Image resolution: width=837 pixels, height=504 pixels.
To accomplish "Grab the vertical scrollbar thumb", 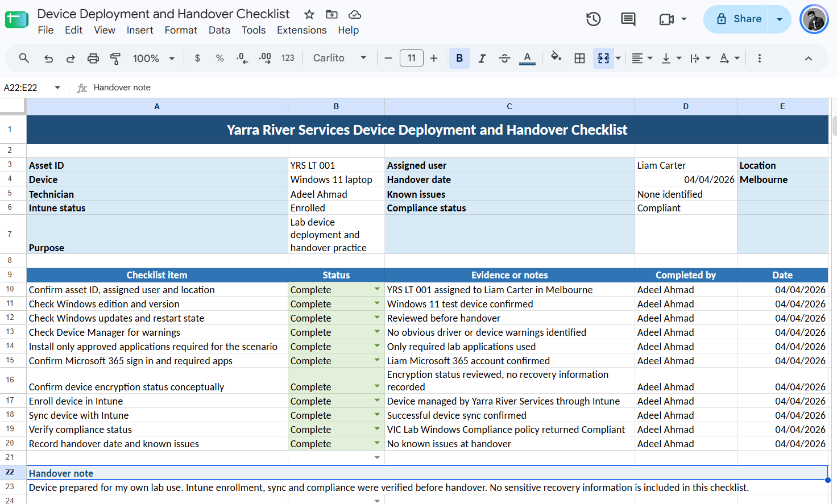I will tap(834, 126).
